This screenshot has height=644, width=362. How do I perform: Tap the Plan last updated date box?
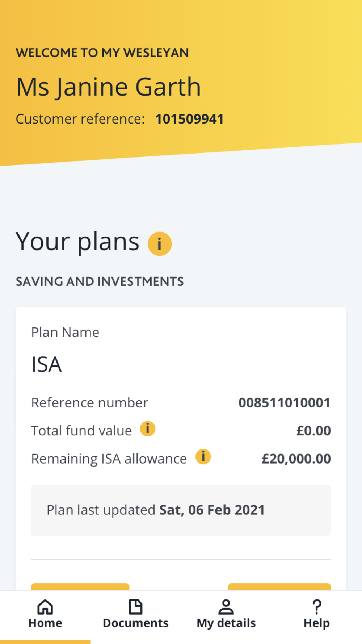pos(181,510)
